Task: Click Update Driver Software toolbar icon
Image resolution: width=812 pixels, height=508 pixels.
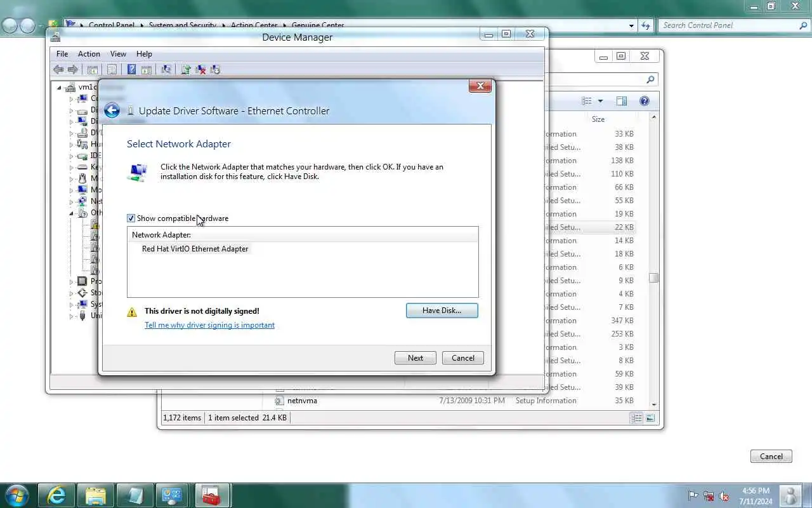Action: [186, 70]
